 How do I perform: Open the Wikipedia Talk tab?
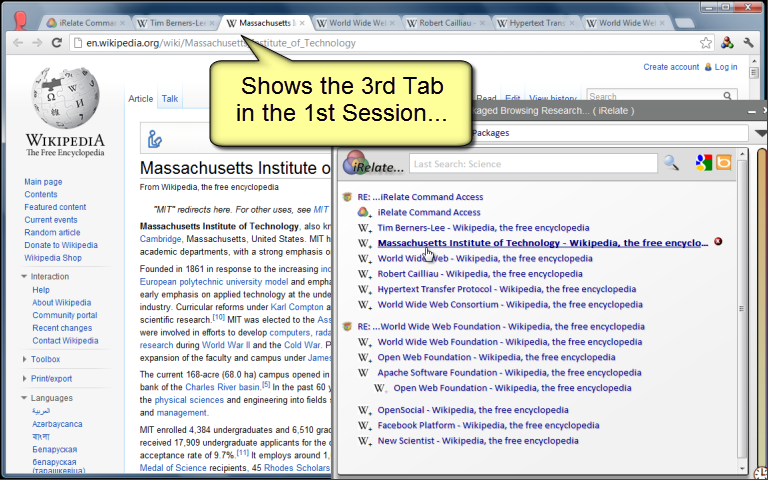pos(170,98)
